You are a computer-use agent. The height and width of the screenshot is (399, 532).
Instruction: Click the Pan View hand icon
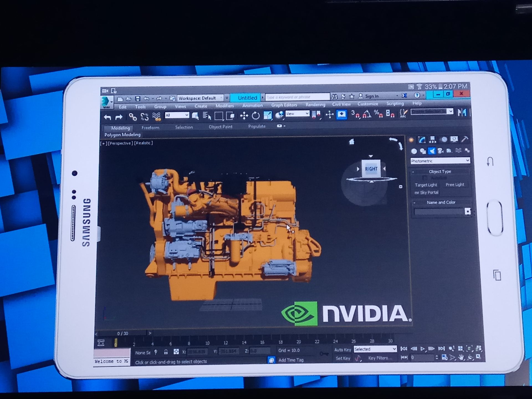pos(461,357)
